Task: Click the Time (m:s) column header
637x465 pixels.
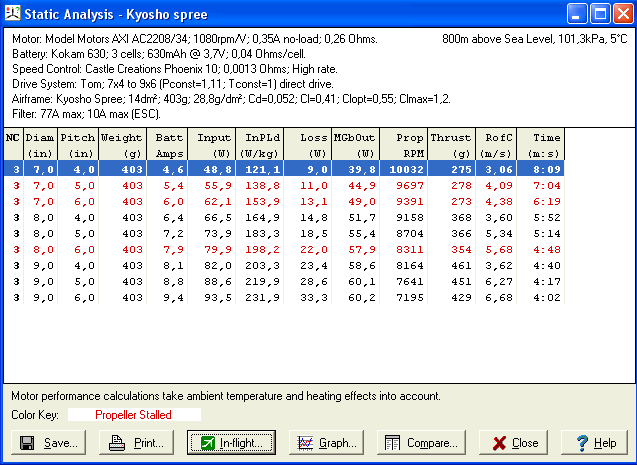Action: 546,145
